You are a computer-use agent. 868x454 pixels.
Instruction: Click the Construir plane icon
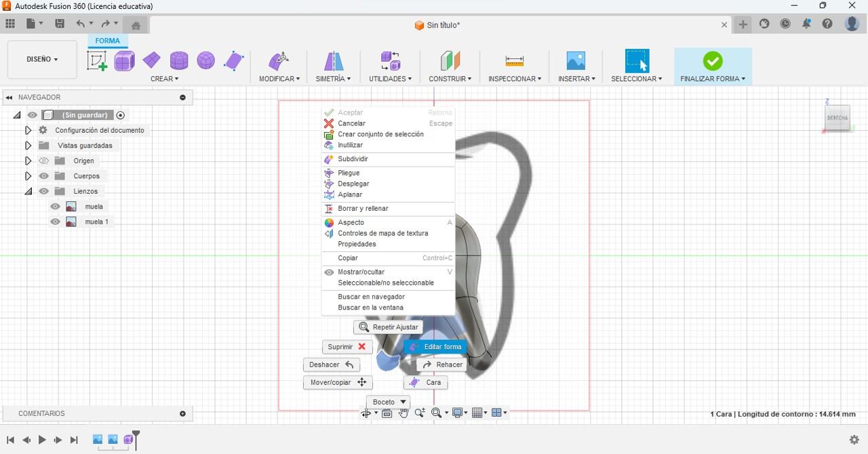click(x=450, y=61)
